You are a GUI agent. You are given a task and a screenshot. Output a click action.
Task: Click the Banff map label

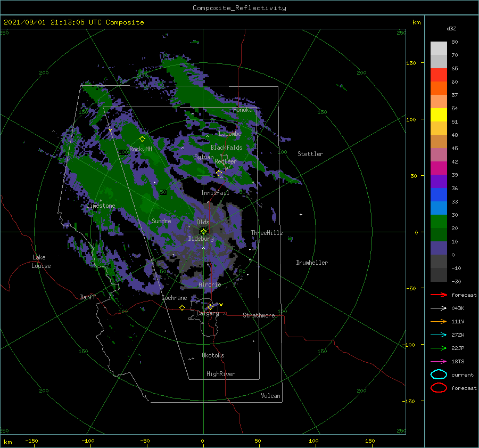point(88,297)
